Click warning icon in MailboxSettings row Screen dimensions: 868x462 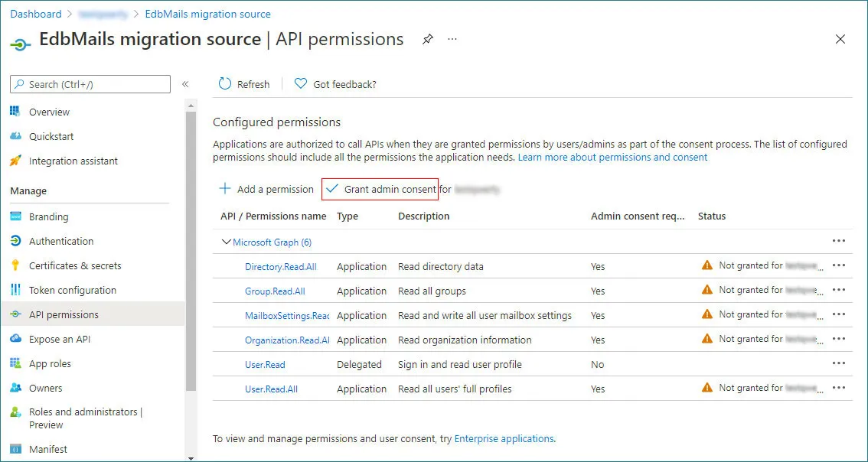[x=707, y=314]
